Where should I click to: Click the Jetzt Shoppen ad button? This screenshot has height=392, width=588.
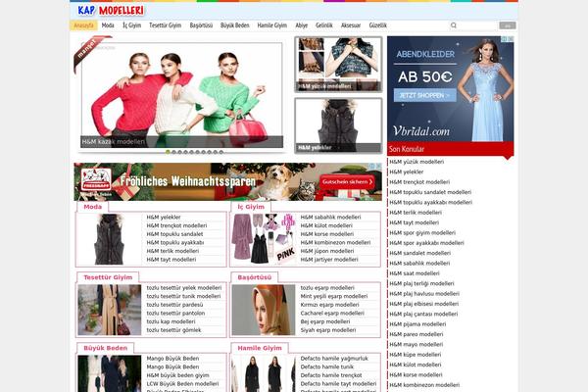(425, 95)
